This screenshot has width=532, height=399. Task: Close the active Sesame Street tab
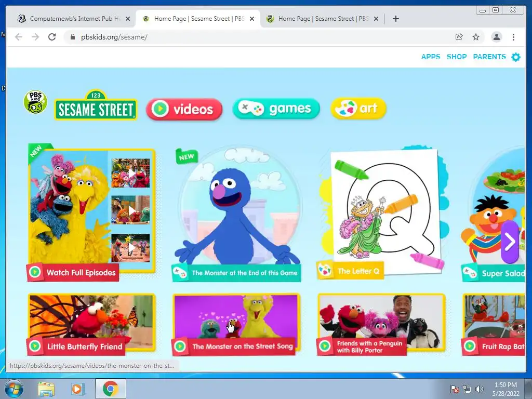tap(252, 19)
